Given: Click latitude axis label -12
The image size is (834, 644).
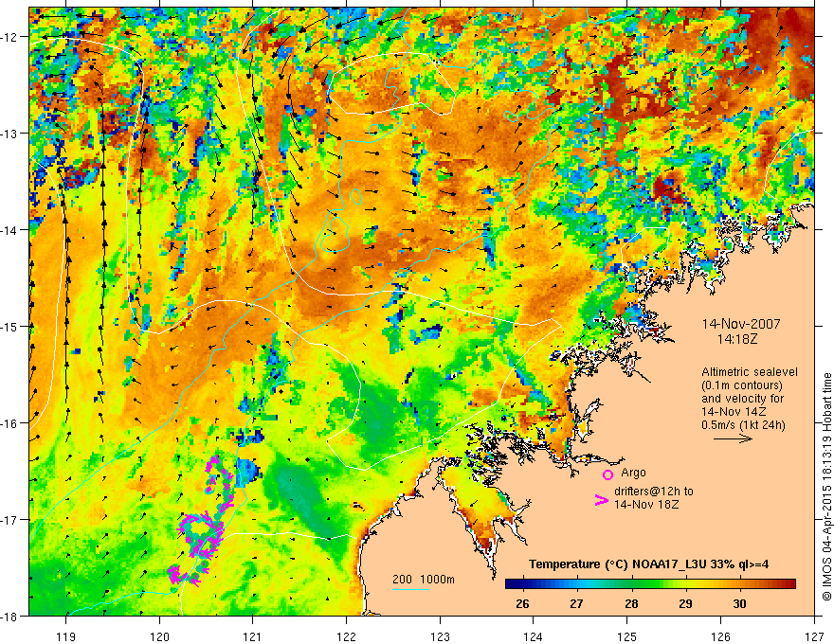Looking at the screenshot, I should click(x=9, y=37).
